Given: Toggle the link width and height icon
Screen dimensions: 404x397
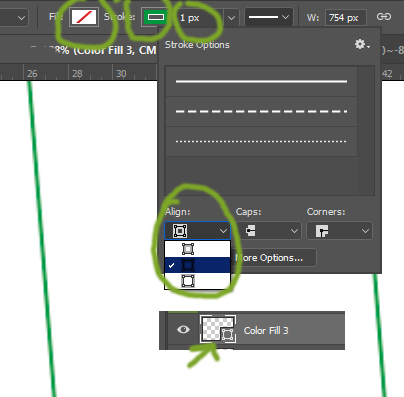Looking at the screenshot, I should pyautogui.click(x=384, y=17).
